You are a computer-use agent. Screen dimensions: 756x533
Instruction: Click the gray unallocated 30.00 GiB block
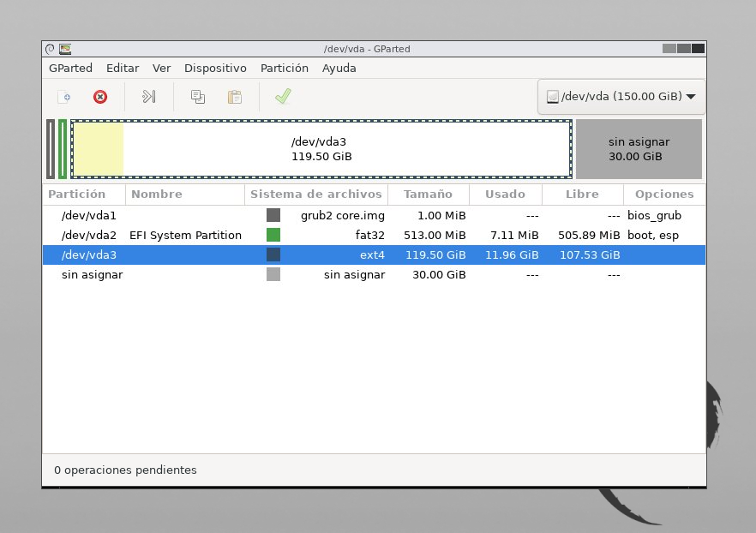pyautogui.click(x=639, y=149)
